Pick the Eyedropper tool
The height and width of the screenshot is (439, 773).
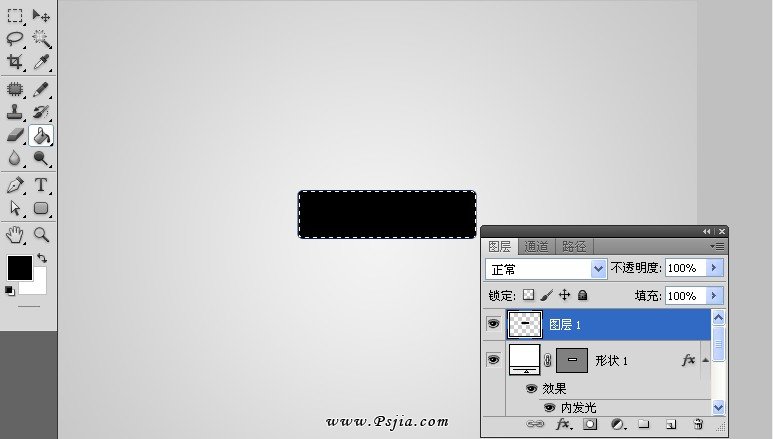[41, 62]
